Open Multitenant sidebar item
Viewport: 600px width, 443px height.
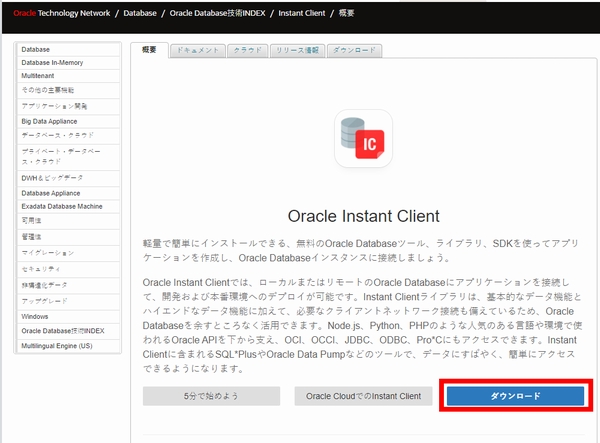click(x=68, y=76)
